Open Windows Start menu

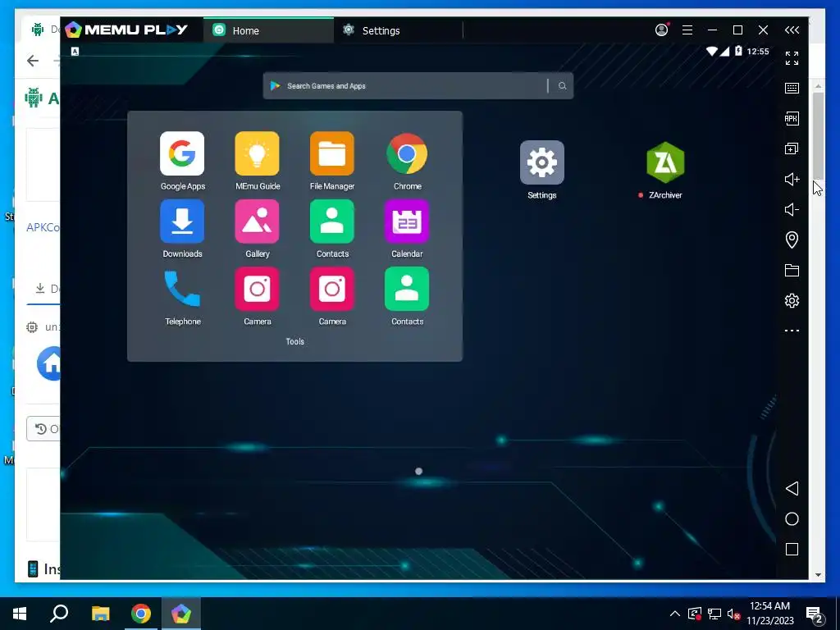(x=20, y=614)
